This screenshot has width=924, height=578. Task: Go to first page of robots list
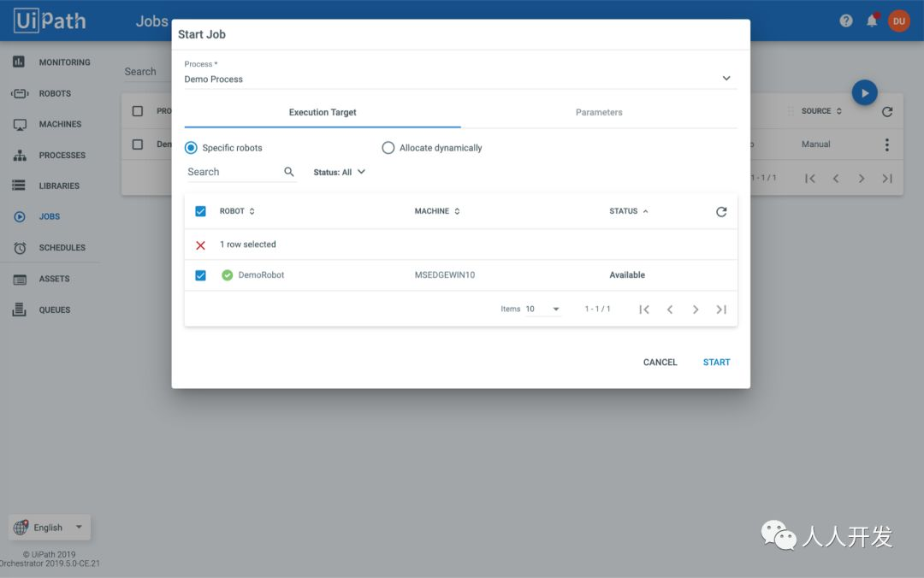pos(643,310)
